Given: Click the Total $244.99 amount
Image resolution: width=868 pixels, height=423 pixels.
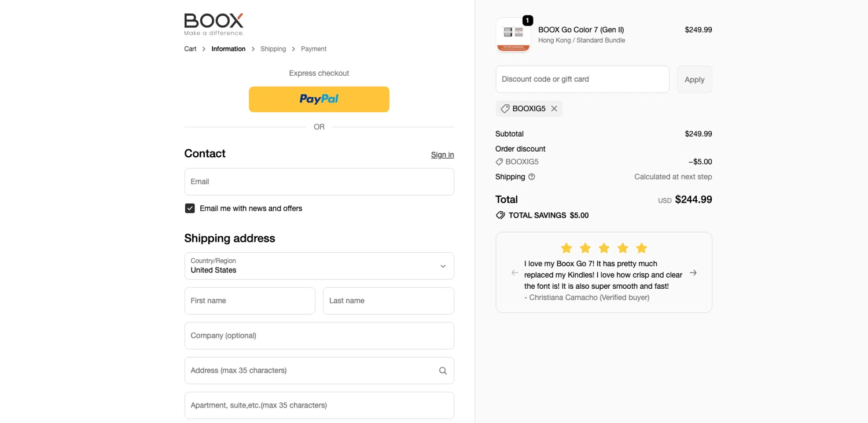Looking at the screenshot, I should click(x=693, y=200).
